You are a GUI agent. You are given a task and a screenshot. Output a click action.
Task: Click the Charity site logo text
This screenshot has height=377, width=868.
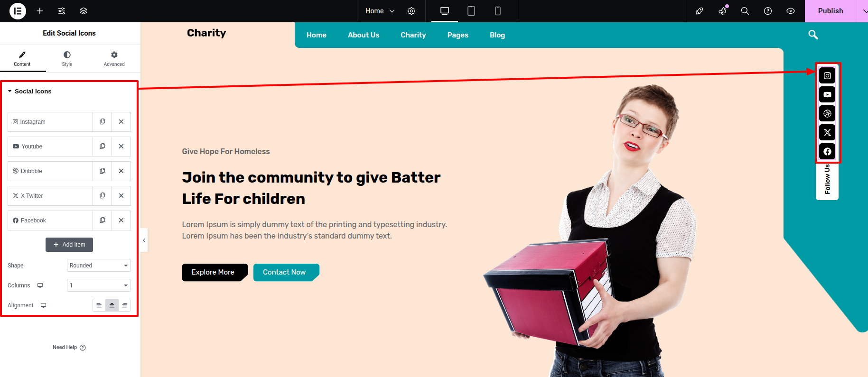pos(206,33)
